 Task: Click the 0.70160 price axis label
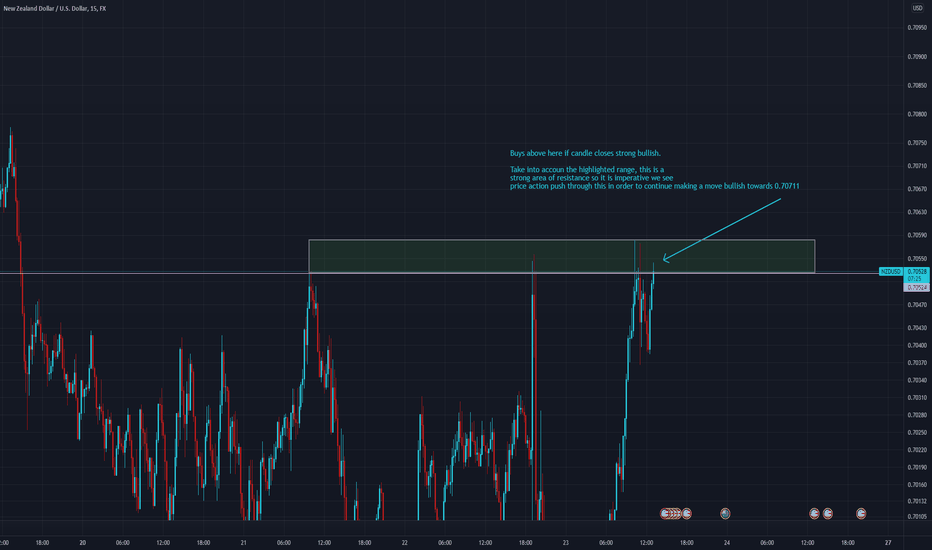[x=917, y=485]
